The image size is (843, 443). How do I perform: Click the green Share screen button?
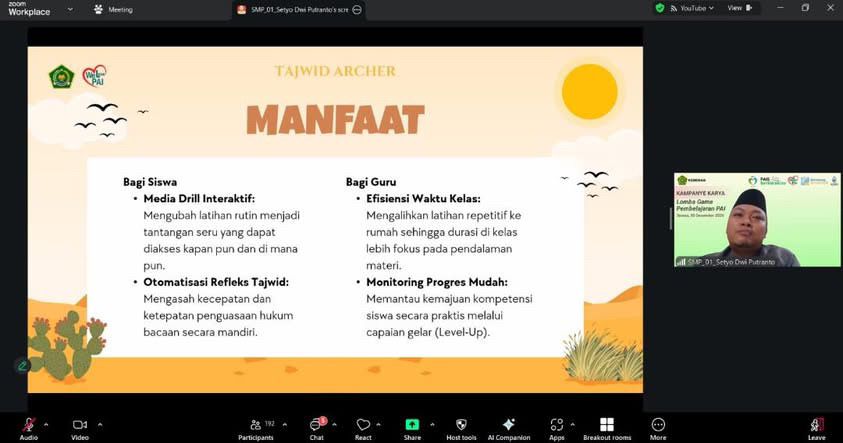[x=412, y=426]
